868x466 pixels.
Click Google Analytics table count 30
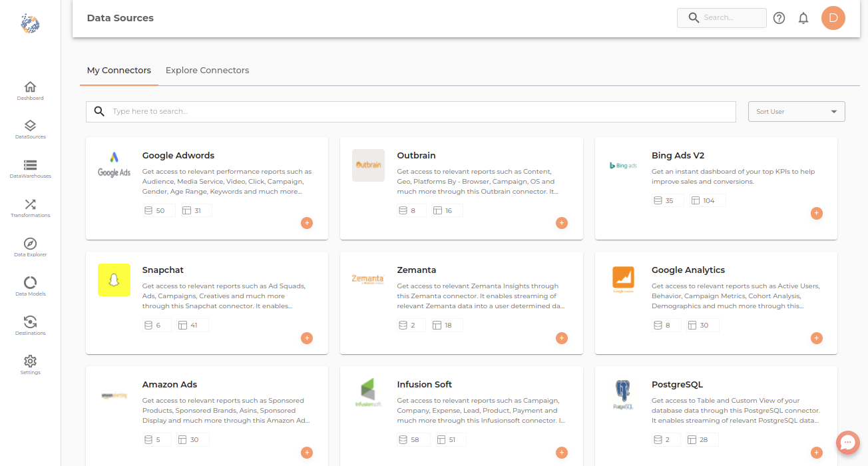pos(702,326)
